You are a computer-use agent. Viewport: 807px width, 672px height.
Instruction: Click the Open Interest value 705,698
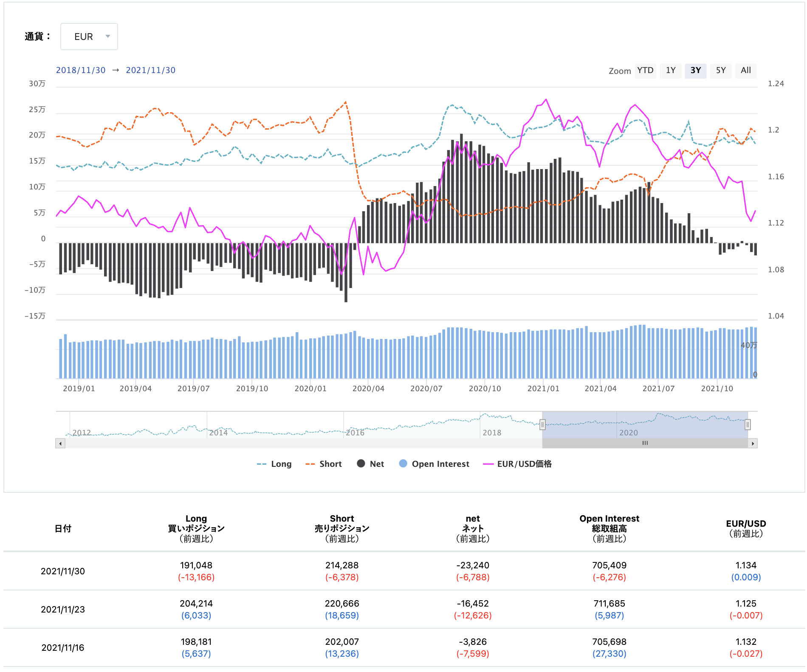click(609, 642)
